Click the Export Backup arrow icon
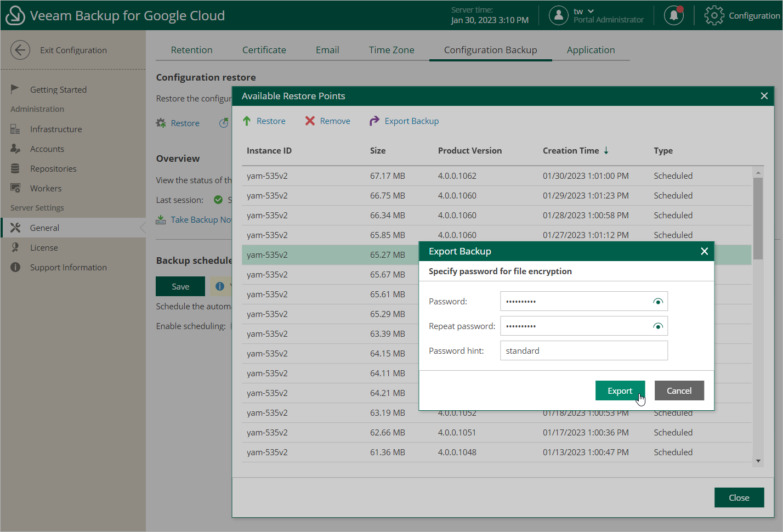Image resolution: width=783 pixels, height=532 pixels. pyautogui.click(x=374, y=121)
